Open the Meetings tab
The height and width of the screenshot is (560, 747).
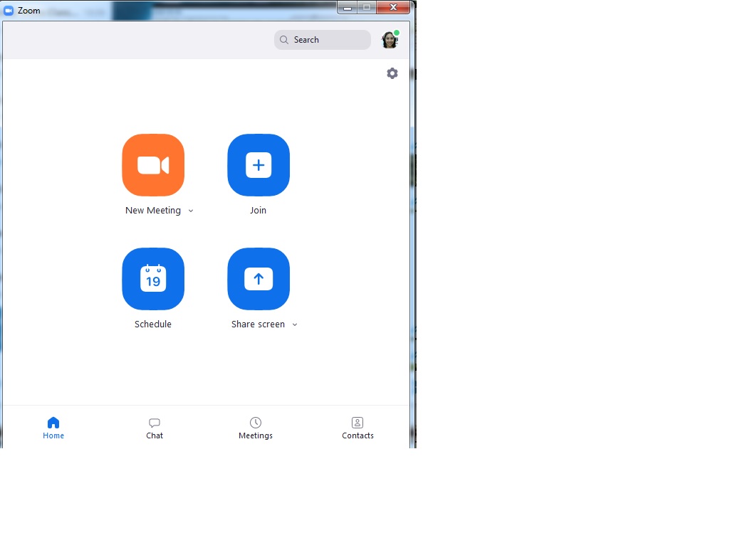pos(256,428)
